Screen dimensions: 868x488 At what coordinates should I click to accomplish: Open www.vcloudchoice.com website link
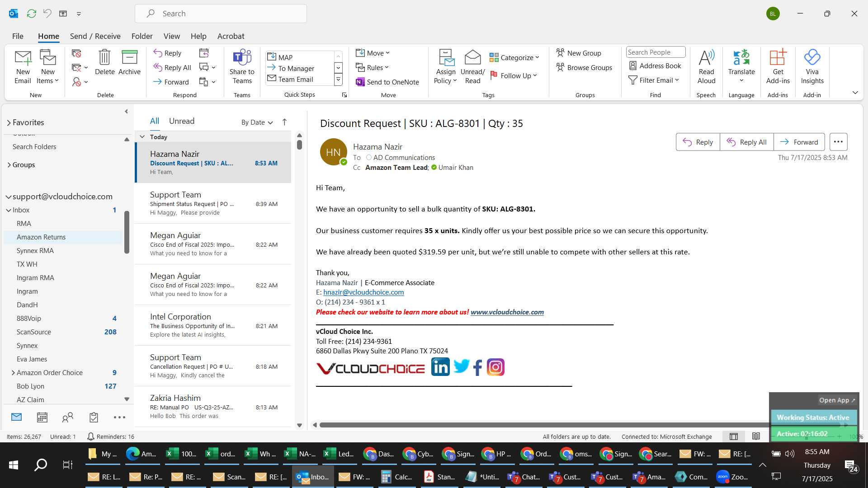[x=507, y=312]
